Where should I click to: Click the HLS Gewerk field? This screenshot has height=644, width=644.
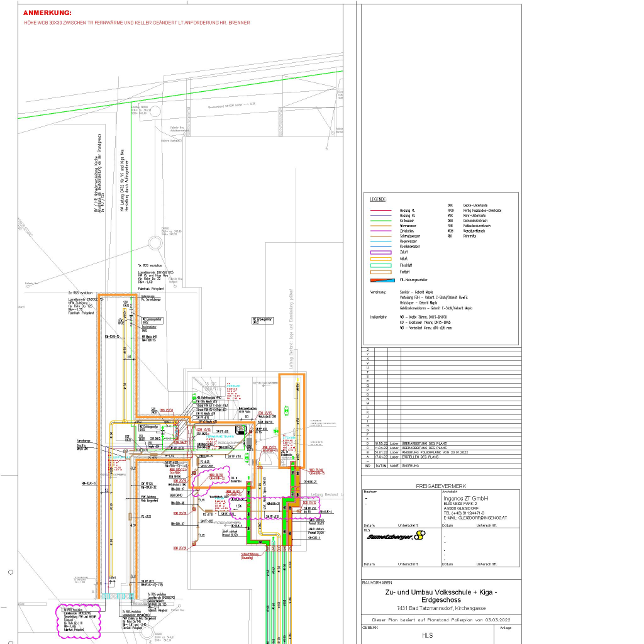tap(427, 636)
